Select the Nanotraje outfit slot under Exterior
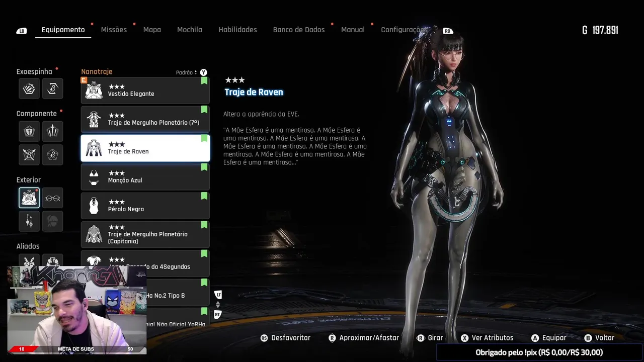 coord(29,198)
